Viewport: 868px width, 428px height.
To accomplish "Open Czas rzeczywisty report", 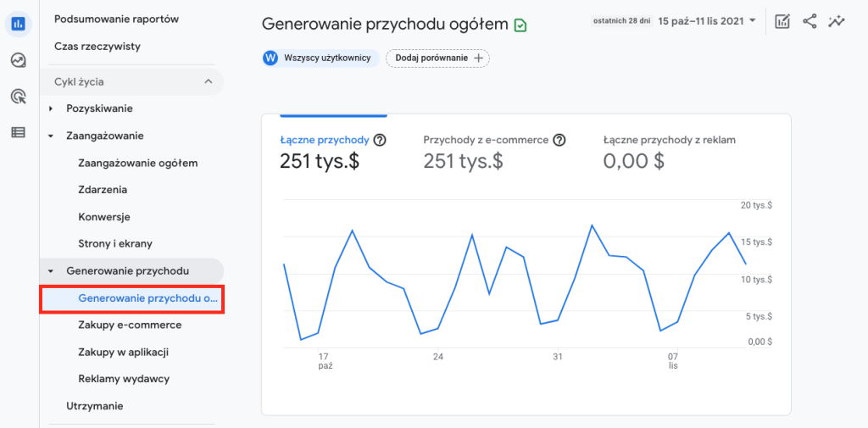I will 97,47.
